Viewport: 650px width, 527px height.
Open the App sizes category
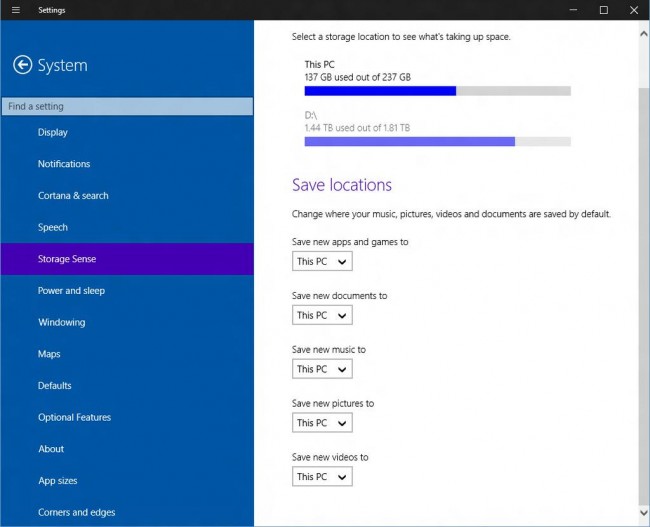click(x=57, y=481)
